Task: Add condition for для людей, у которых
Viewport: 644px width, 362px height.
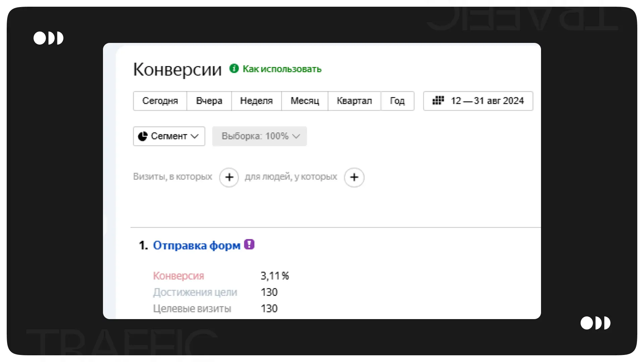Action: tap(354, 177)
